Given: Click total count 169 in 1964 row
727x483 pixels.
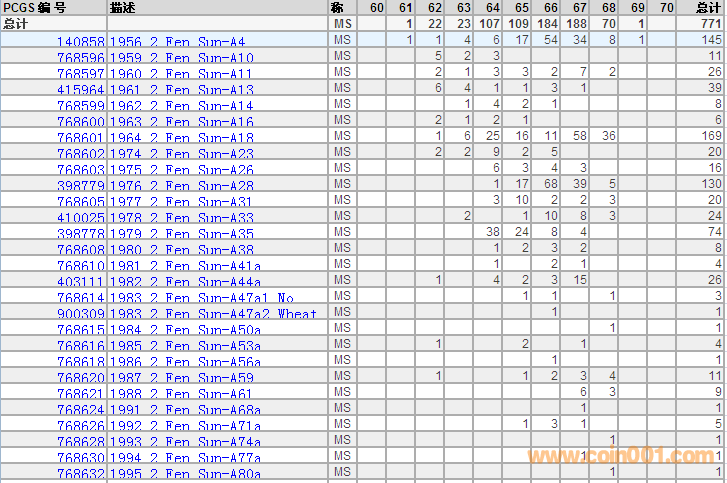Looking at the screenshot, I should [x=710, y=136].
